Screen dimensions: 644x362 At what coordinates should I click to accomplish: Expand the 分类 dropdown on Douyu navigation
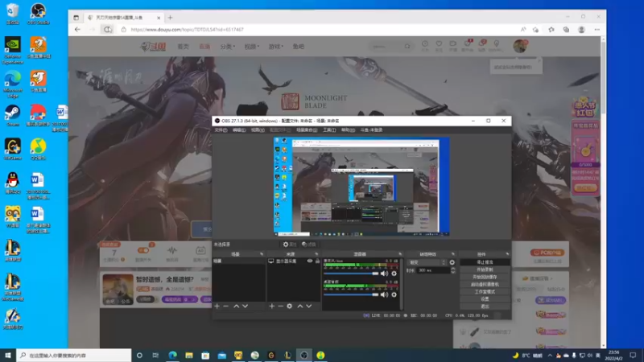(x=228, y=47)
